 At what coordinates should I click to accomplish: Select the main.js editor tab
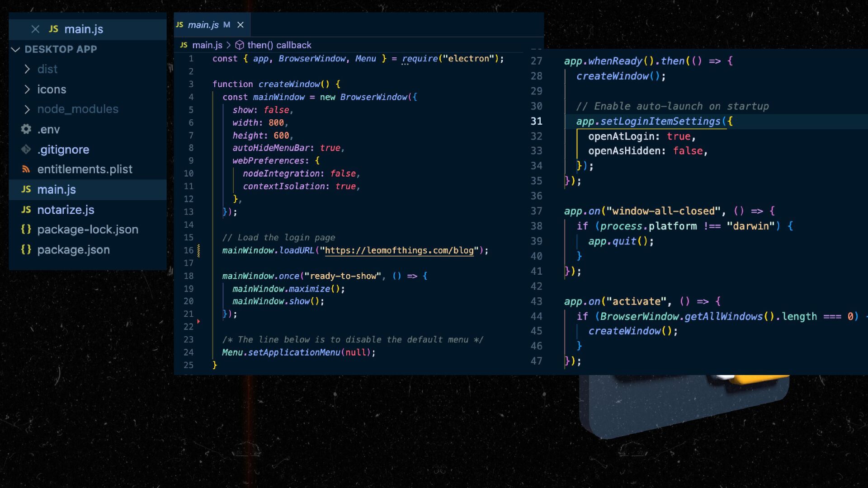click(x=203, y=25)
